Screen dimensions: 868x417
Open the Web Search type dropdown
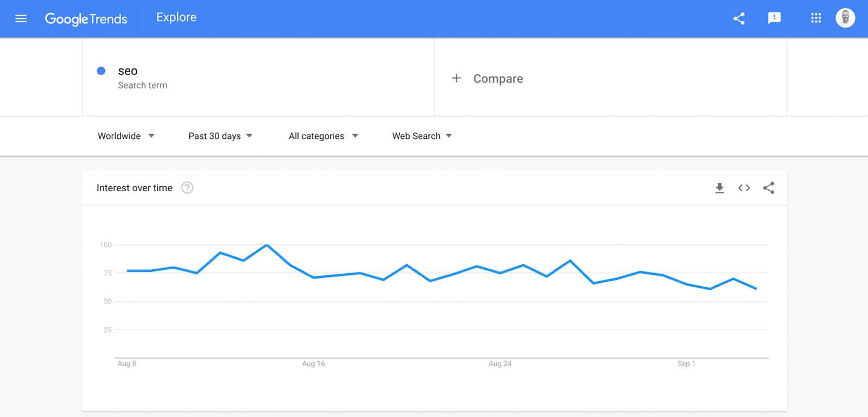(x=422, y=136)
